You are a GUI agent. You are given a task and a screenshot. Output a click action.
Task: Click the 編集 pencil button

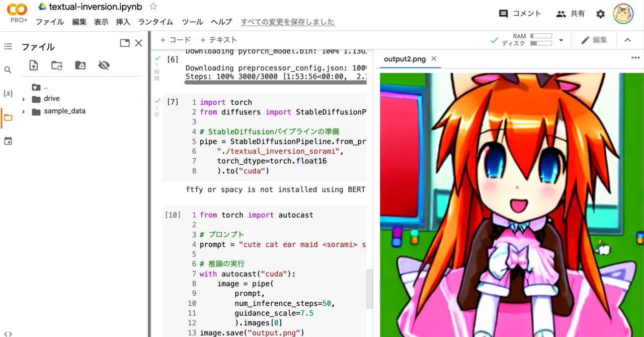[594, 40]
